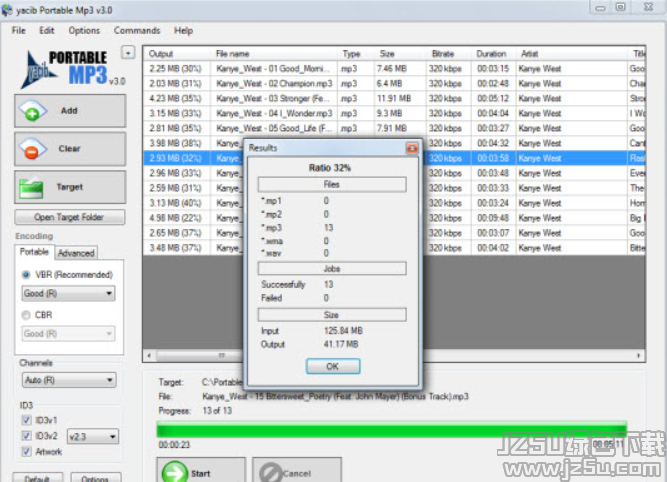Open the VBR quality Good (R) dropdown
The width and height of the screenshot is (667, 482).
tap(68, 293)
